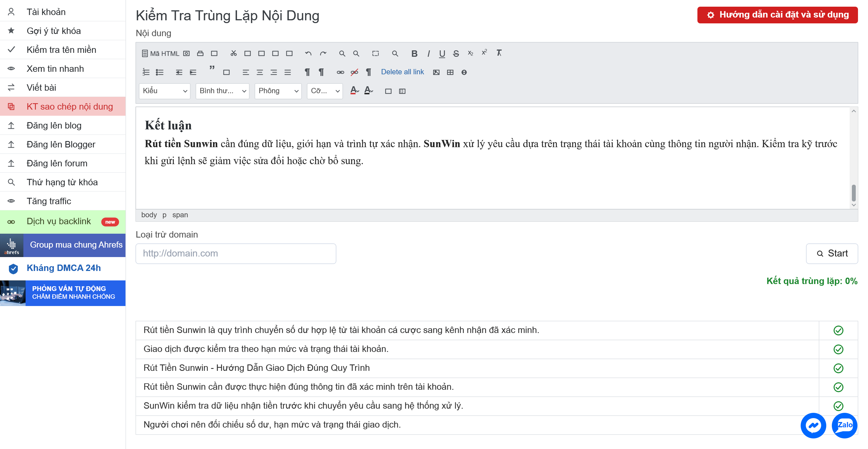Screen dimensions: 868x449
Task: Select span in the elements path
Action: [x=180, y=215]
